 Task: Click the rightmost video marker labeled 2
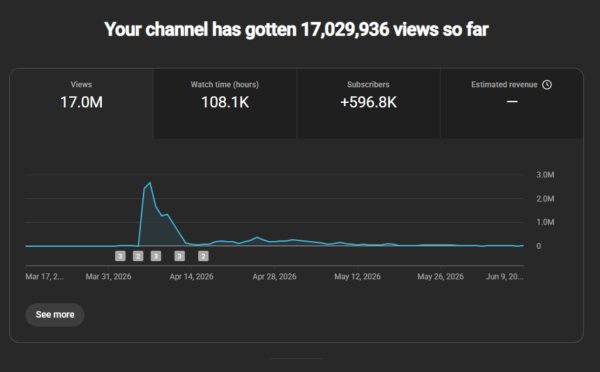(x=203, y=256)
